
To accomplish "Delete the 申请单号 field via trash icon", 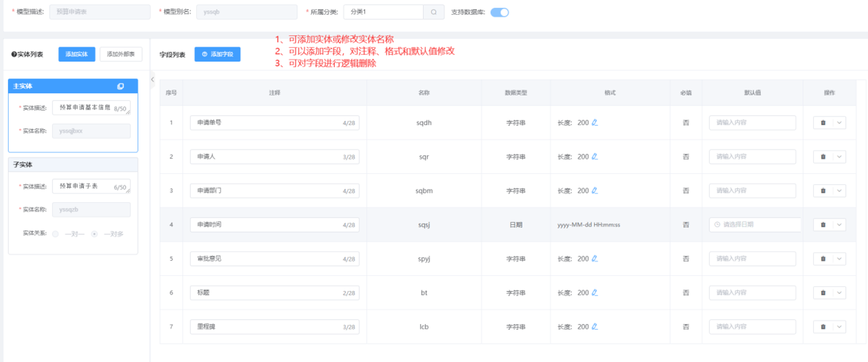I will pyautogui.click(x=823, y=122).
